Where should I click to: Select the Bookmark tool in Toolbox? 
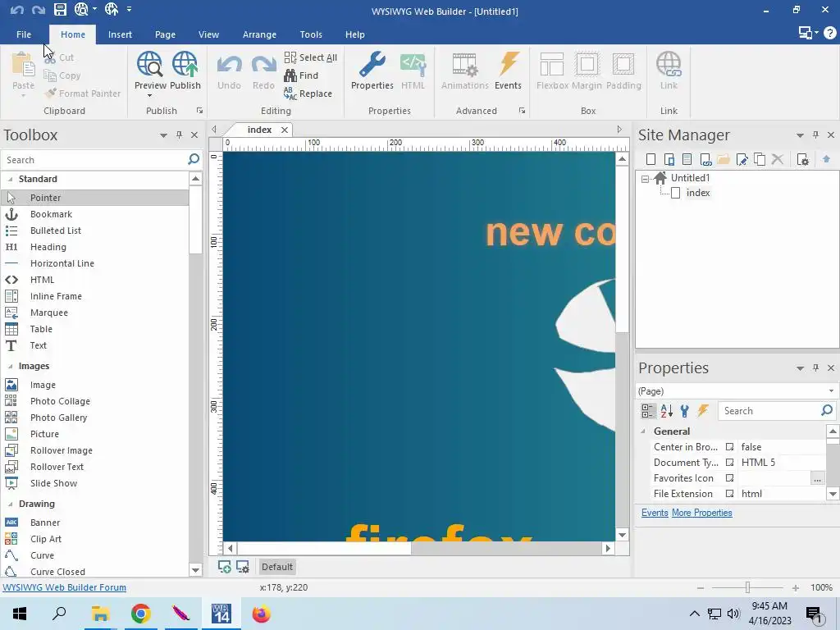(x=95, y=214)
